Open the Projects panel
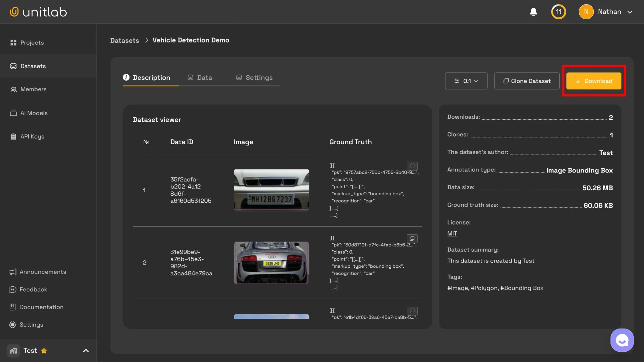The width and height of the screenshot is (644, 362). click(x=32, y=42)
